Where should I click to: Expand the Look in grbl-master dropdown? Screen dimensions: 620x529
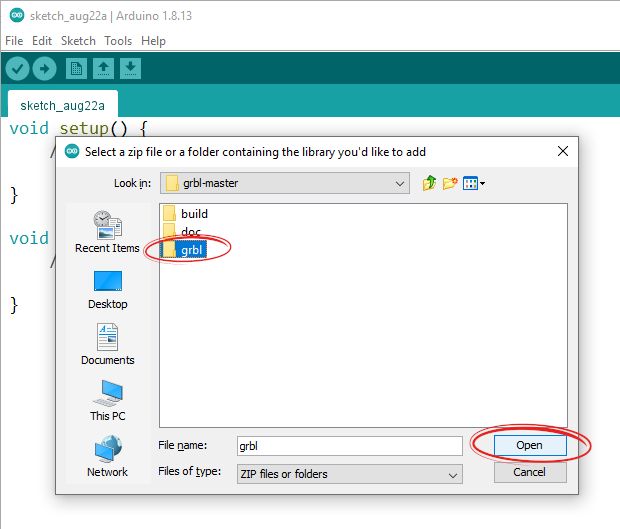click(285, 183)
